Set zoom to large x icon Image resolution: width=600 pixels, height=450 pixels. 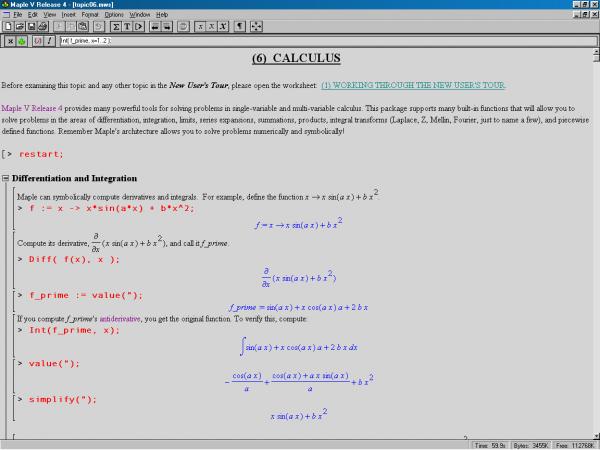click(223, 26)
